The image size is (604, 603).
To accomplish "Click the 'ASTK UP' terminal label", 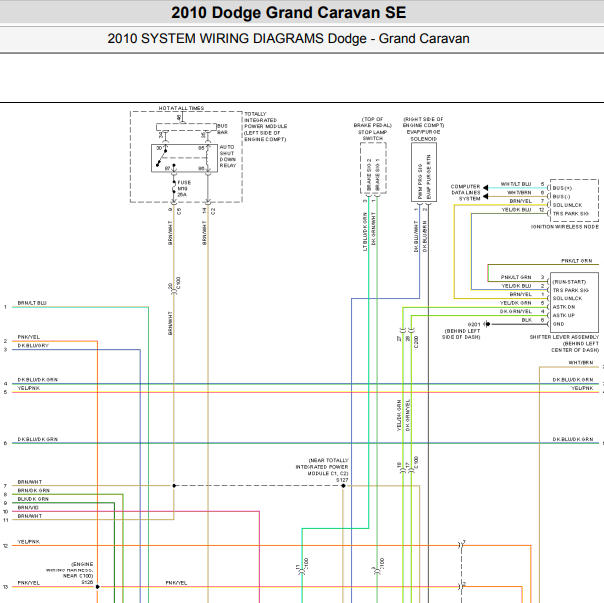I will [x=564, y=316].
